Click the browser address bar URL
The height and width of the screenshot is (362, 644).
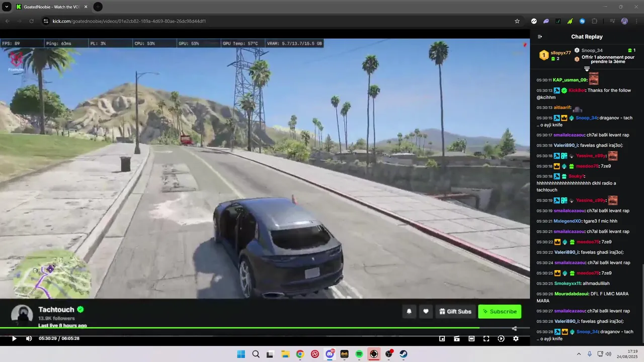(129, 21)
